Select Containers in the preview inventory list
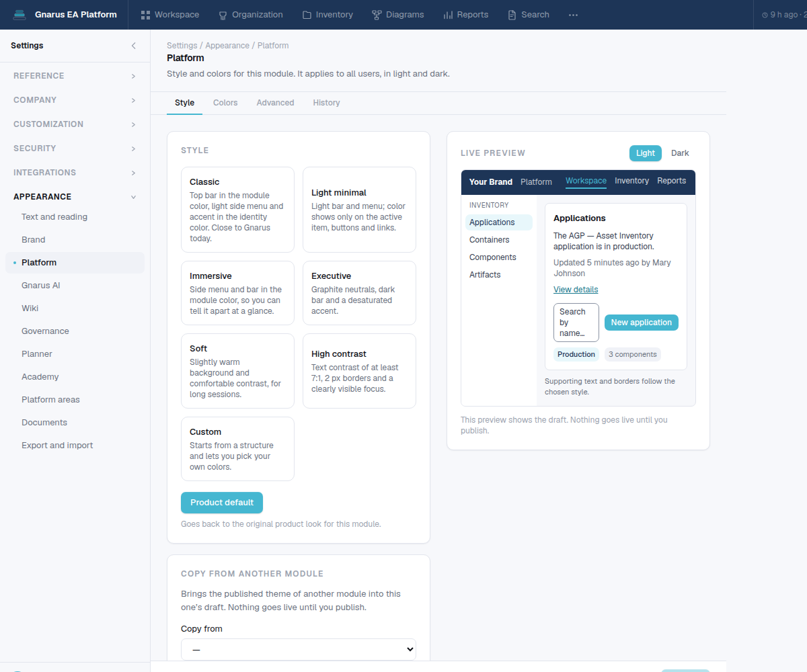 499,240
